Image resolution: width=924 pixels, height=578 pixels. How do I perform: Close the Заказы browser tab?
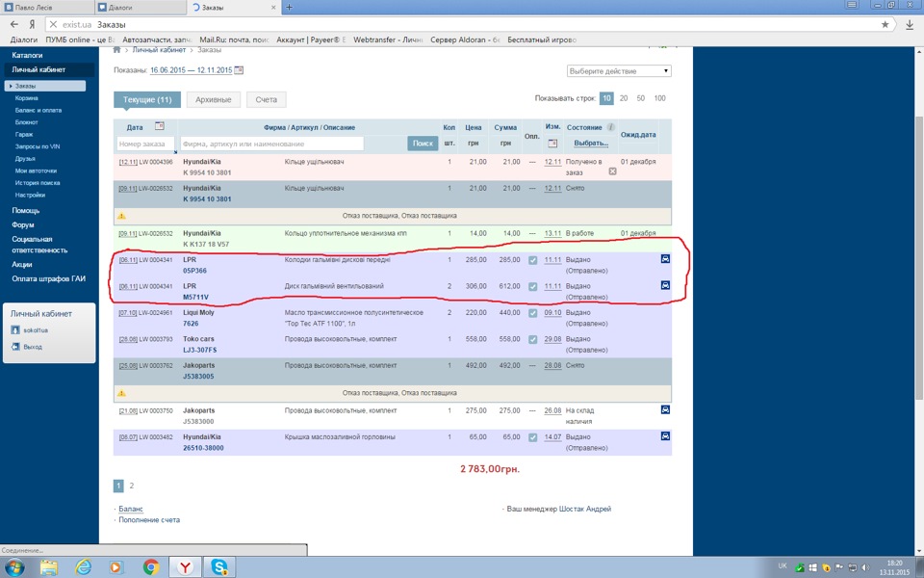(x=273, y=8)
